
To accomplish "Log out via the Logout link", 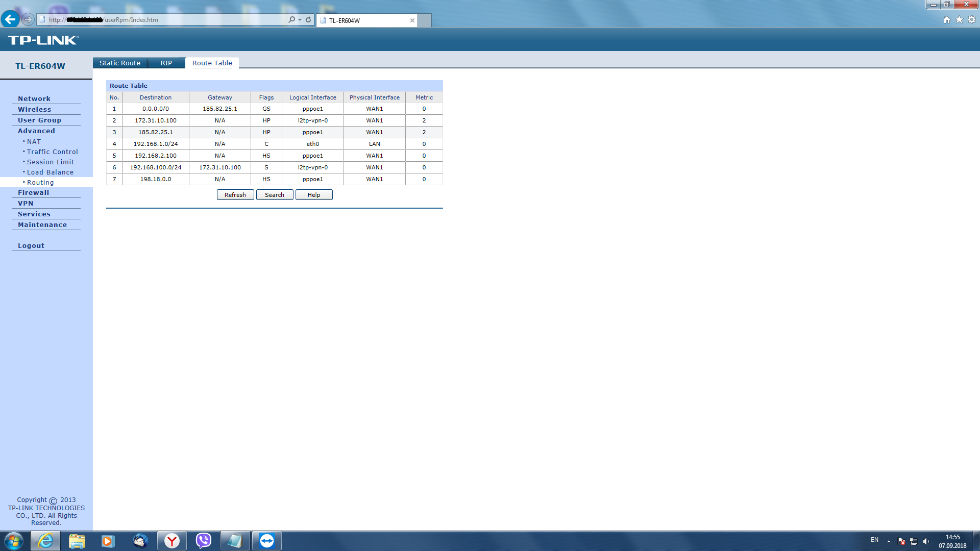I will click(x=31, y=245).
